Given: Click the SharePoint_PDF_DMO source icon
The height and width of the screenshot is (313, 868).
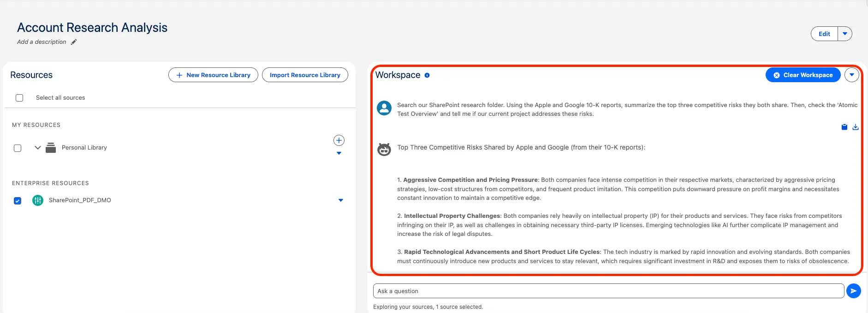Looking at the screenshot, I should [x=38, y=200].
